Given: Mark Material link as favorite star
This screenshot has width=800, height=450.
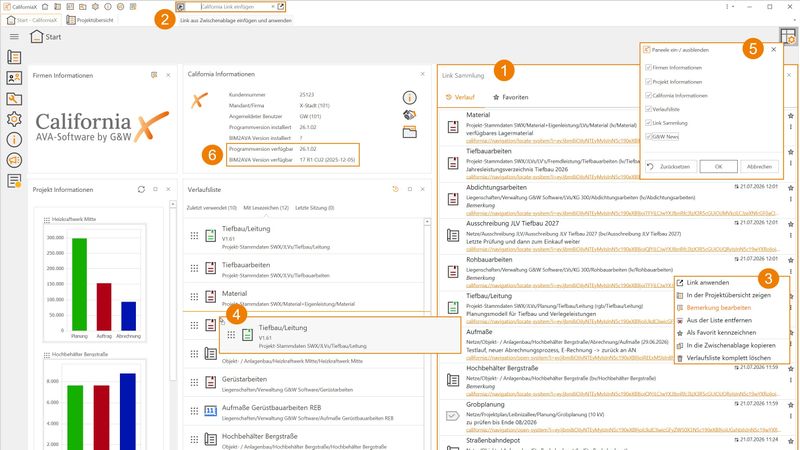Looking at the screenshot, I should 790,116.
